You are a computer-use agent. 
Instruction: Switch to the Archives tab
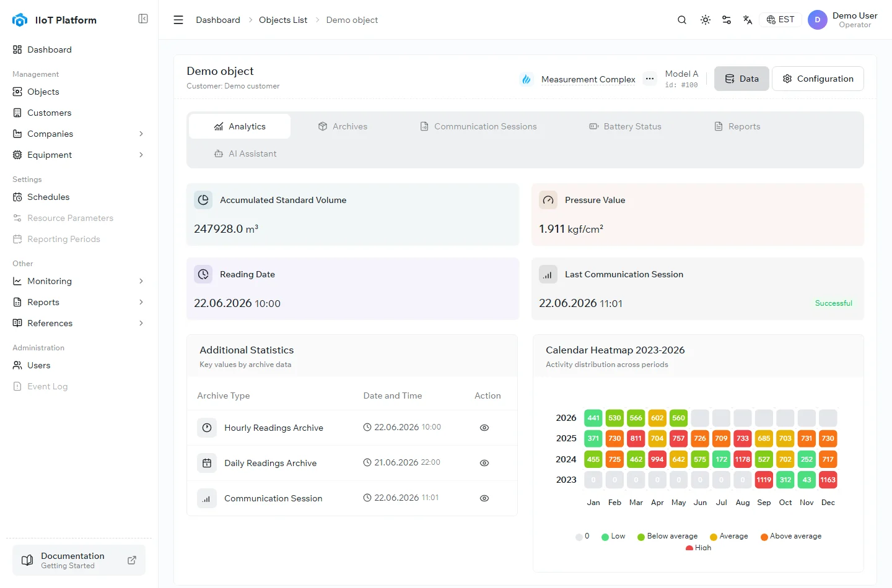(x=343, y=126)
